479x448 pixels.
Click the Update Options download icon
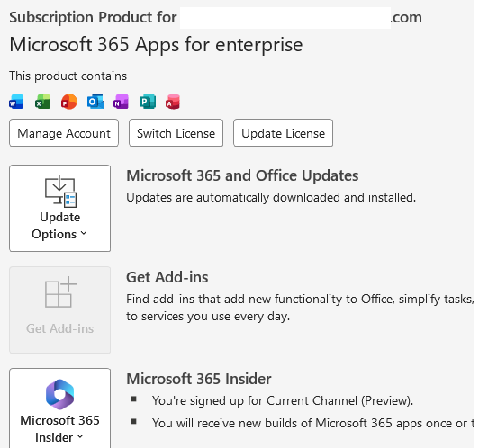[60, 191]
